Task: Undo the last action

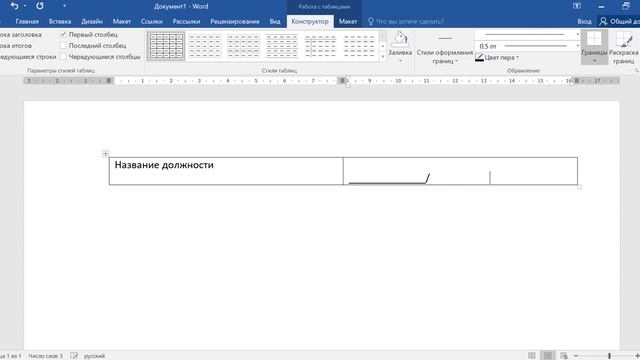Action: pos(15,6)
